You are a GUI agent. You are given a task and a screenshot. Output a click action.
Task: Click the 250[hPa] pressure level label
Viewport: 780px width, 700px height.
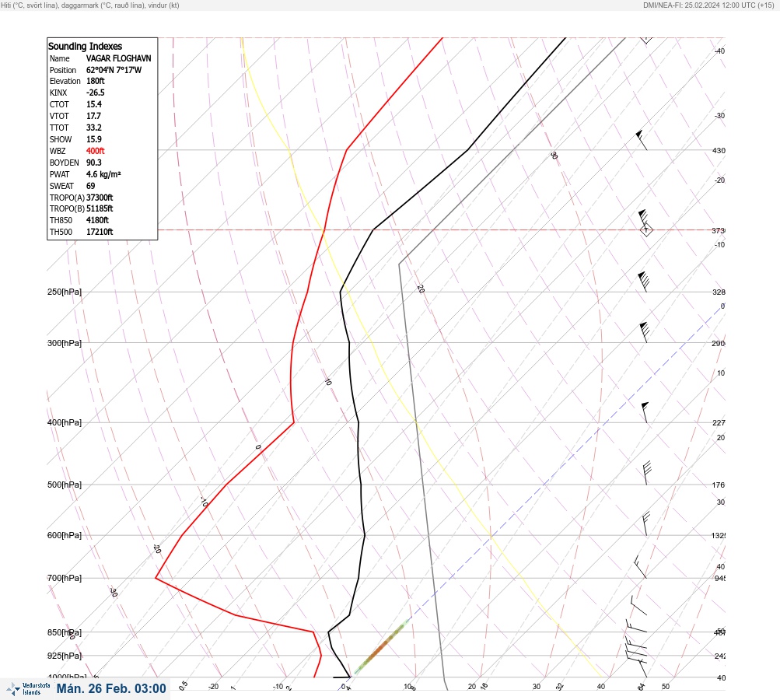[65, 292]
